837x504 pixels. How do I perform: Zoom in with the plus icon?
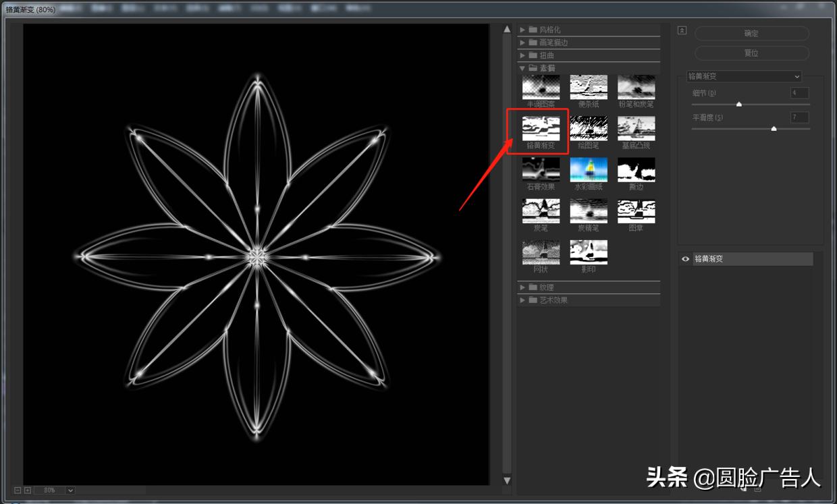pyautogui.click(x=28, y=491)
